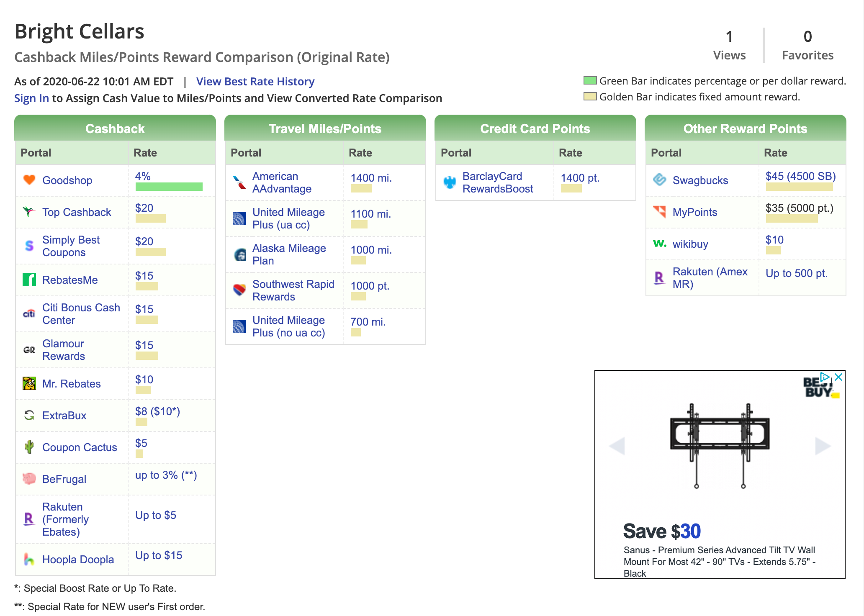Click Goodshop's 4% rate

point(143,176)
